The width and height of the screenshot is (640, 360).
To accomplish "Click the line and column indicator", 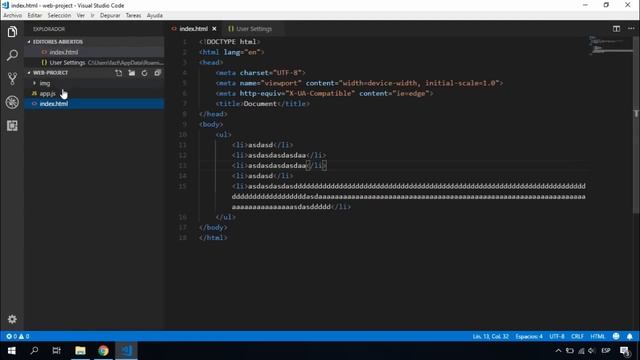I will (x=491, y=336).
